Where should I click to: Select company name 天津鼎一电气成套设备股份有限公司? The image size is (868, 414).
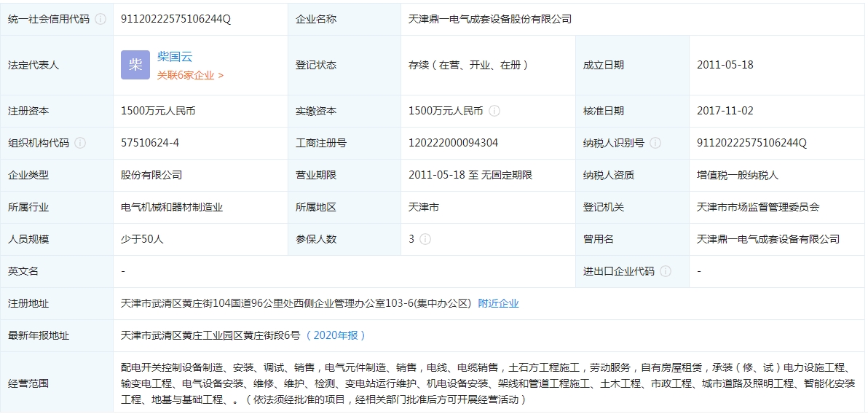tap(490, 19)
